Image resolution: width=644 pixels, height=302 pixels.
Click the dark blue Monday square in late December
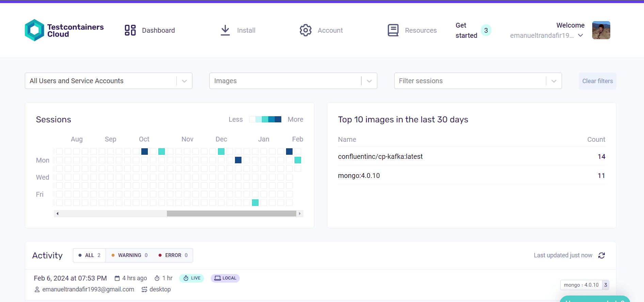238,160
